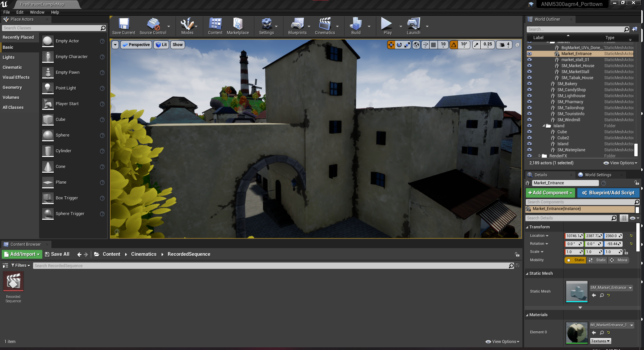Set Mobility to Static
This screenshot has height=350, width=644.
click(x=576, y=260)
